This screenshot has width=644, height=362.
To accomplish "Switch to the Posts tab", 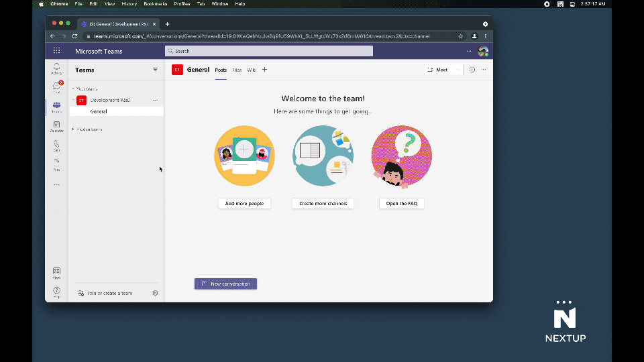I will [x=221, y=70].
